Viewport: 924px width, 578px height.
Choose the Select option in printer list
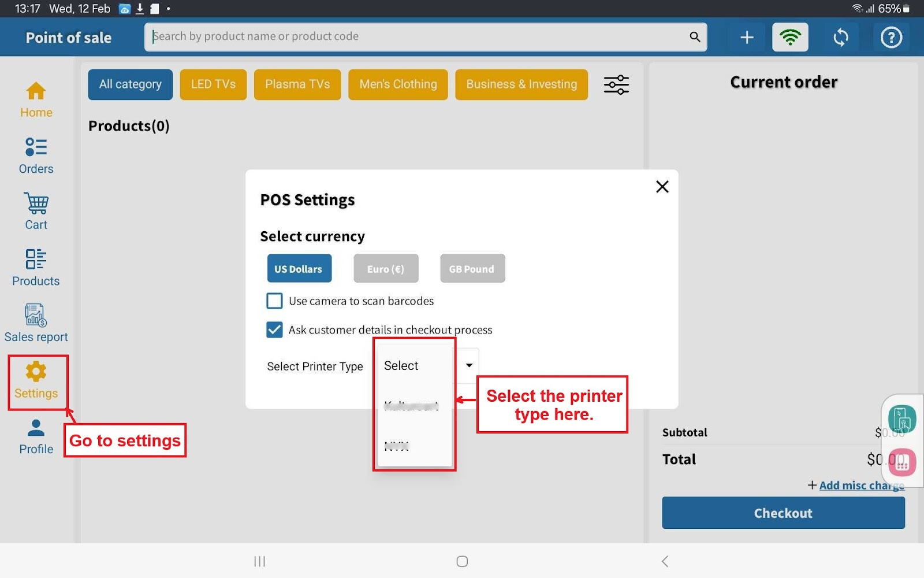tap(401, 366)
